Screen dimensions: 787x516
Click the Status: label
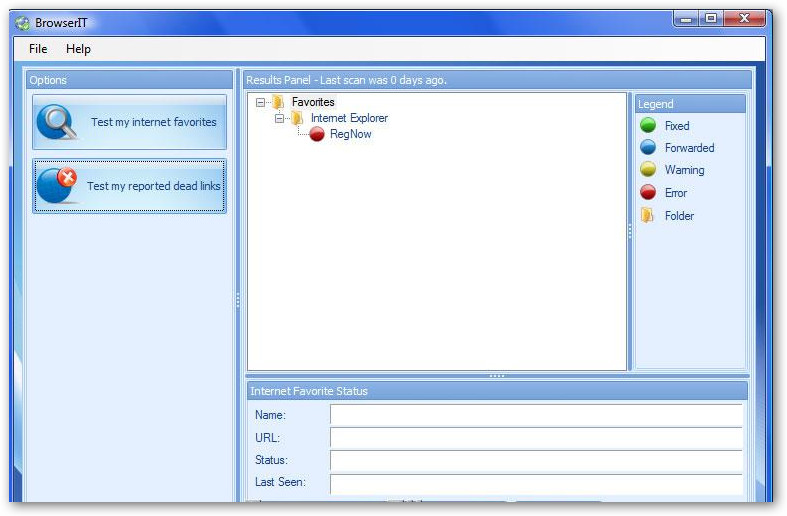271,460
